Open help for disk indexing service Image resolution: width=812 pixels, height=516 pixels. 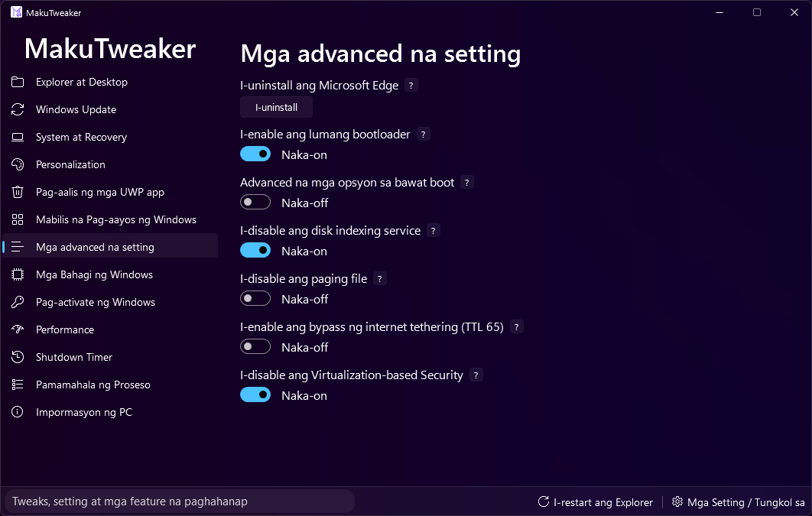click(434, 231)
